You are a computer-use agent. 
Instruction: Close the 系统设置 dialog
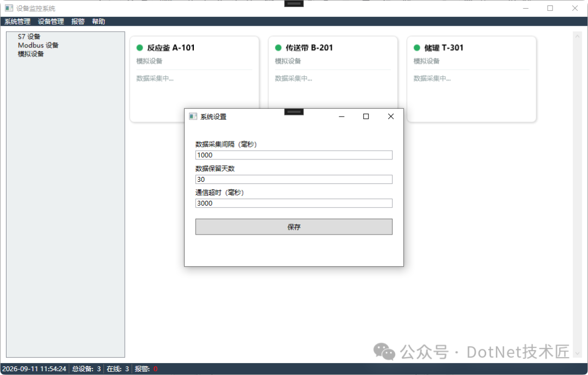[391, 116]
